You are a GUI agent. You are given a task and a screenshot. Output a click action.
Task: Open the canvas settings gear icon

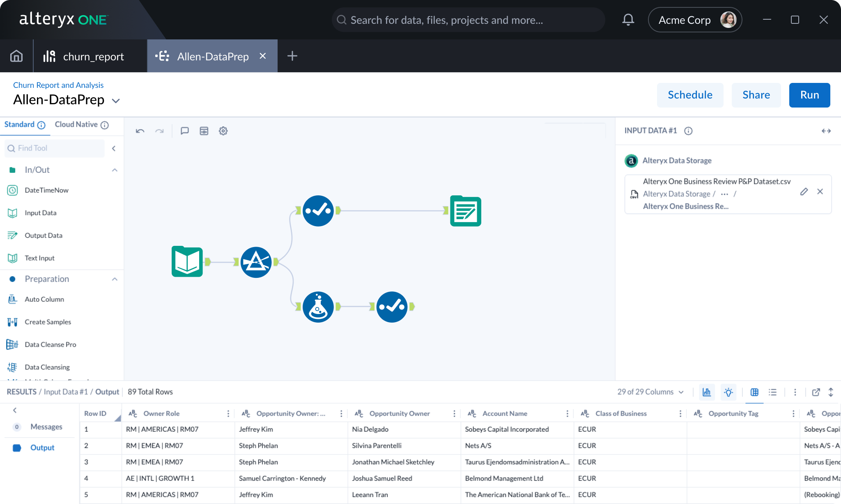(223, 131)
